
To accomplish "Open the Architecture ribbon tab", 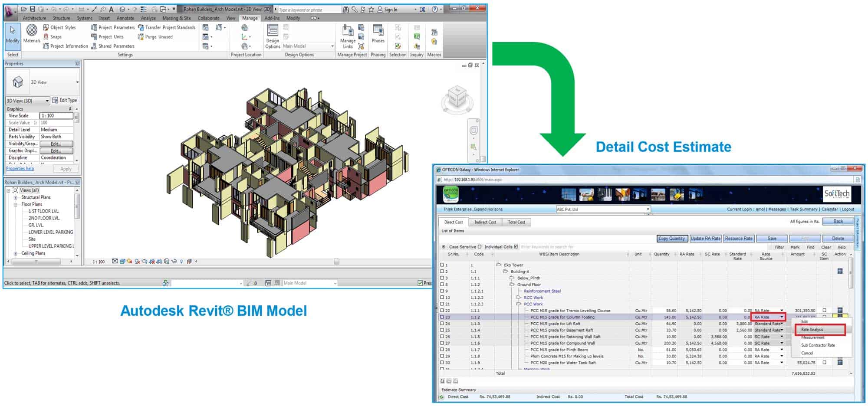I will (34, 18).
